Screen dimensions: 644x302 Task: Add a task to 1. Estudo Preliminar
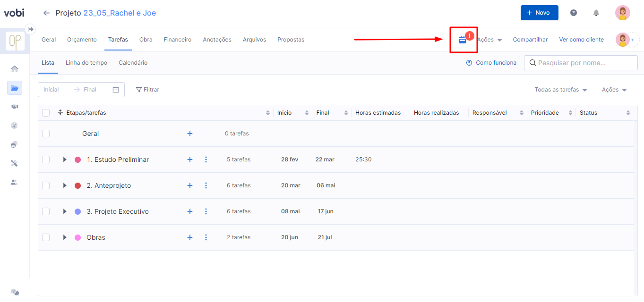(x=190, y=159)
